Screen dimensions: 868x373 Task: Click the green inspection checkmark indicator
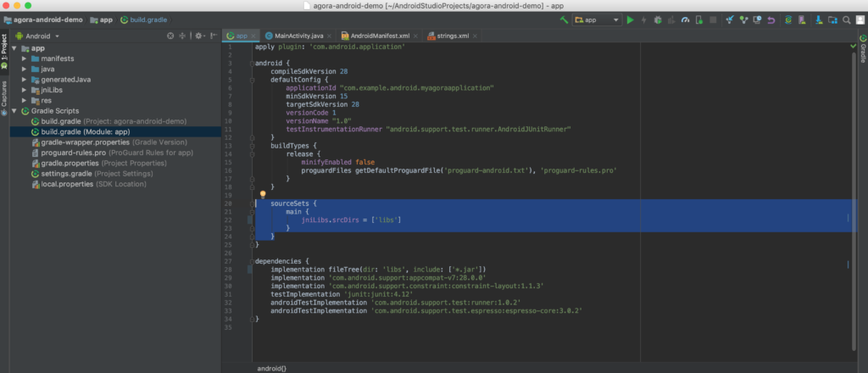[853, 46]
